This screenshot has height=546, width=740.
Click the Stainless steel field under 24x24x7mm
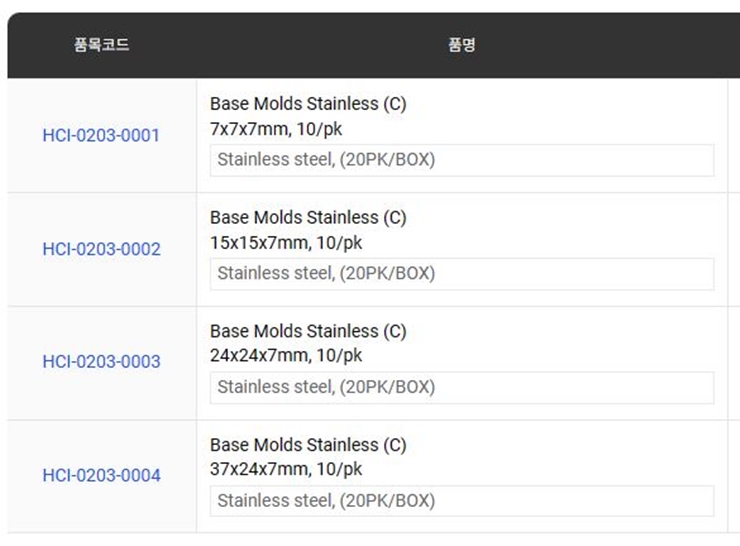[461, 387]
